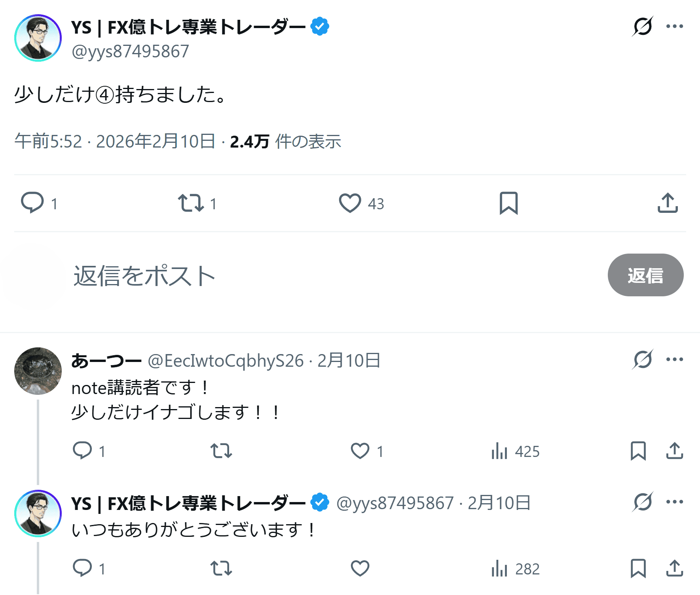Open あーつー's profile avatar thumbnail

pyautogui.click(x=38, y=371)
